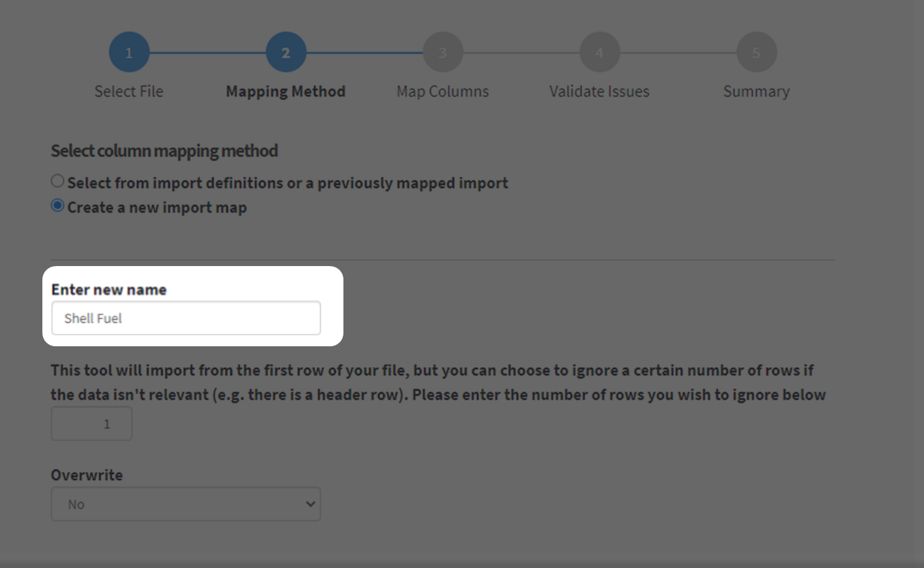
Task: Click step 3 circle Map Columns
Action: [x=443, y=52]
